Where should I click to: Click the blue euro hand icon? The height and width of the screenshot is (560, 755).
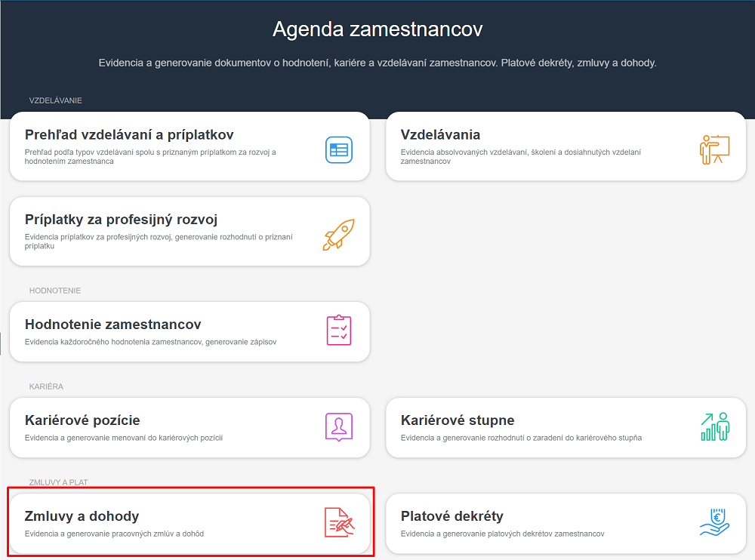click(x=714, y=522)
